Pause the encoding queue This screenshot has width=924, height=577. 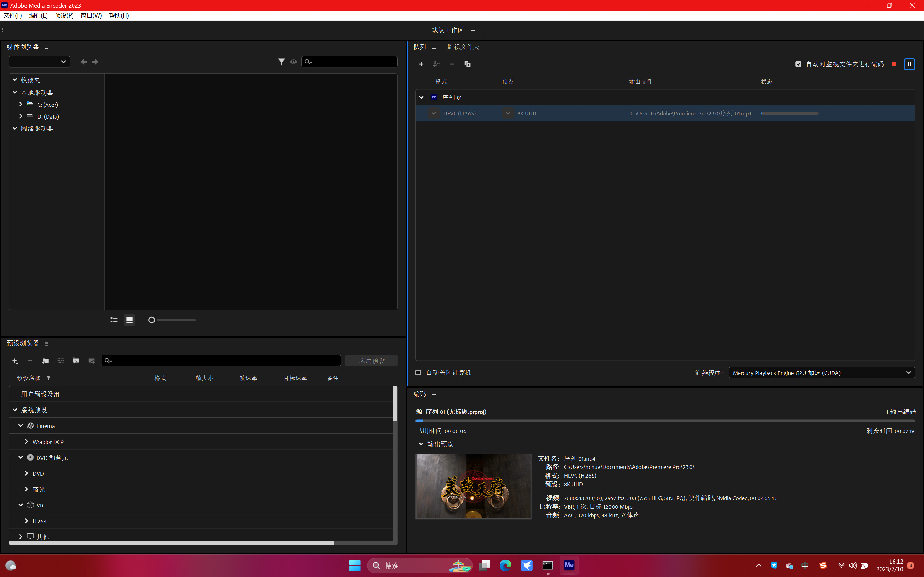click(x=909, y=64)
